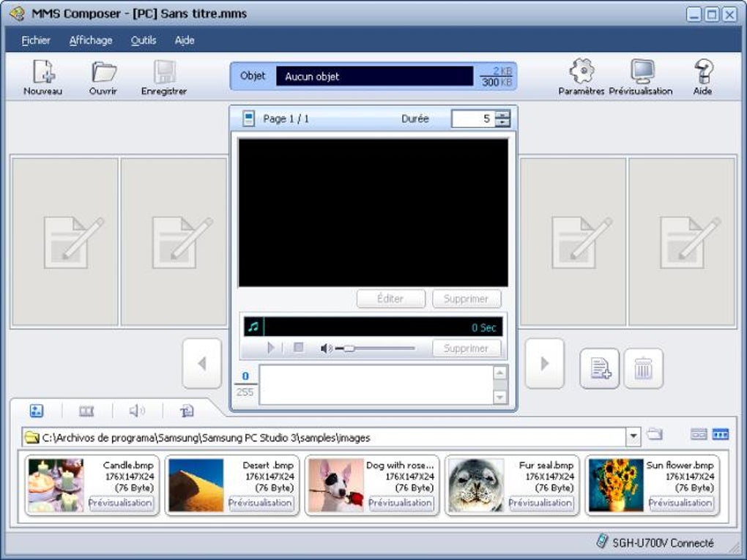Switch to the sound library tab

[137, 411]
